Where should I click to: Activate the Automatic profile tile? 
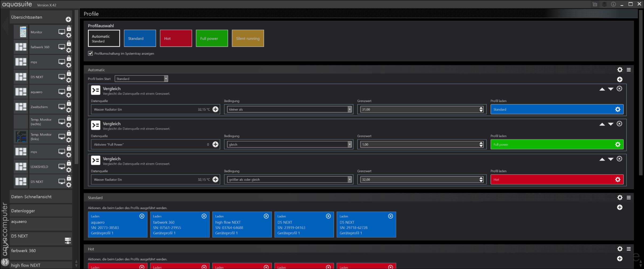(x=104, y=38)
